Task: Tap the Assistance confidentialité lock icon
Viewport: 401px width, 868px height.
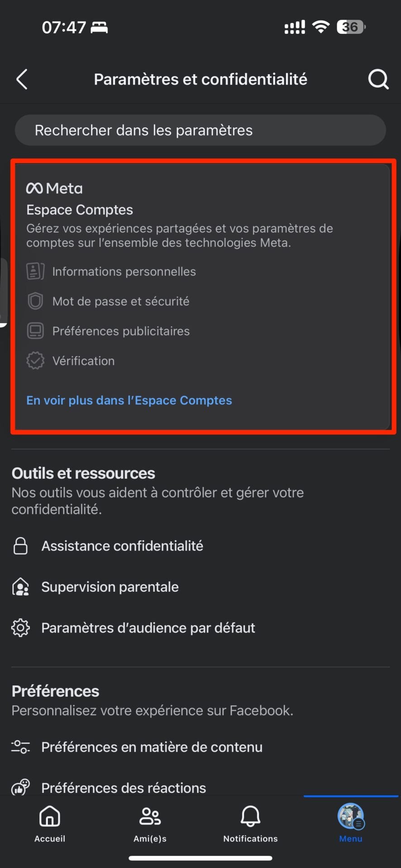Action: [20, 546]
